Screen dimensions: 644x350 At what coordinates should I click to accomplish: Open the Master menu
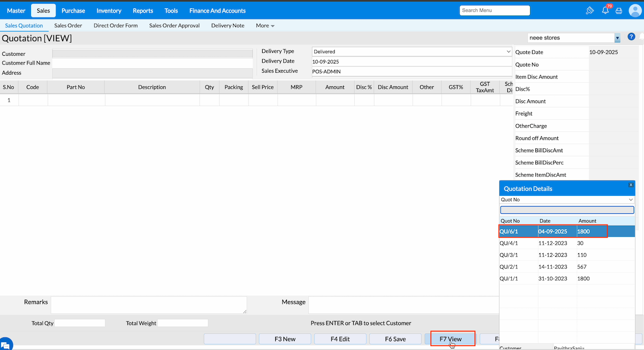coord(16,11)
